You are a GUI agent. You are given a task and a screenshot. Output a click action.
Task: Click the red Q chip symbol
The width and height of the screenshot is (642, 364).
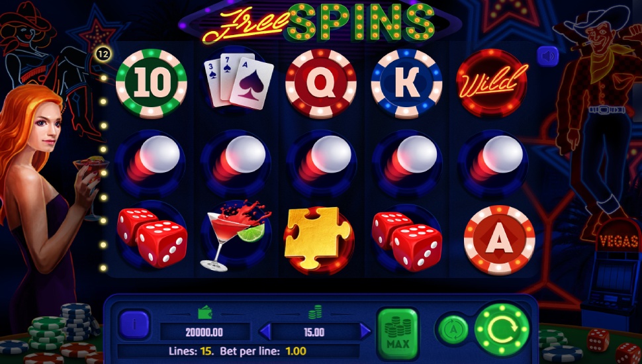[320, 83]
